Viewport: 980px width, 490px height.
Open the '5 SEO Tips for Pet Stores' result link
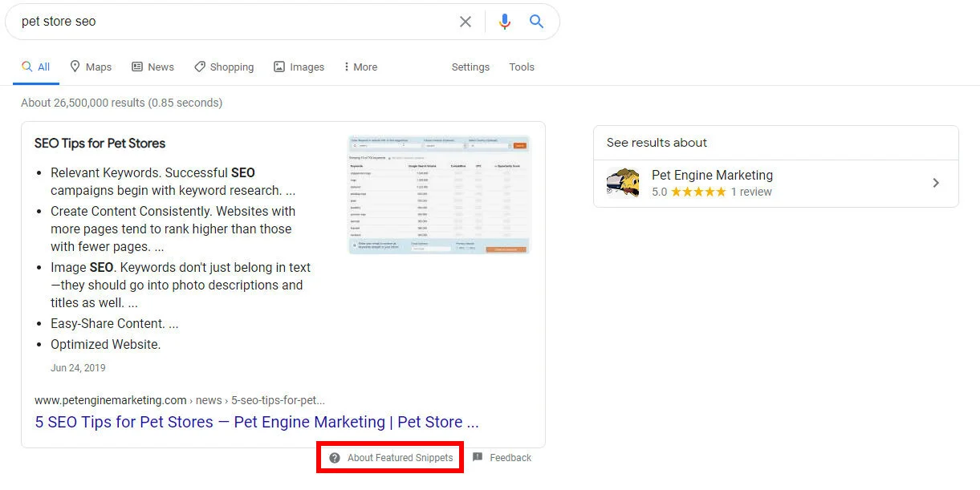click(x=257, y=422)
